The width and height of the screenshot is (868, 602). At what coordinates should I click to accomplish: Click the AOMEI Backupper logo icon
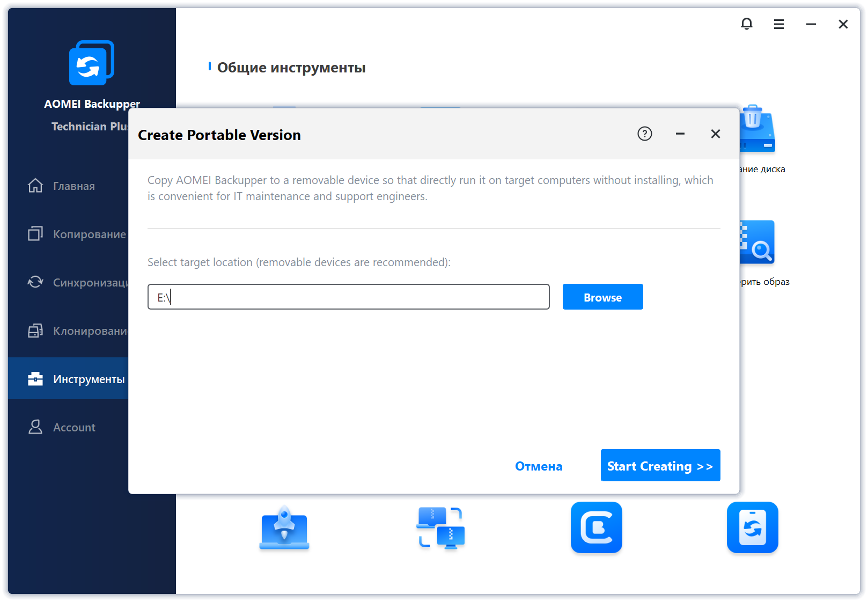pyautogui.click(x=92, y=63)
